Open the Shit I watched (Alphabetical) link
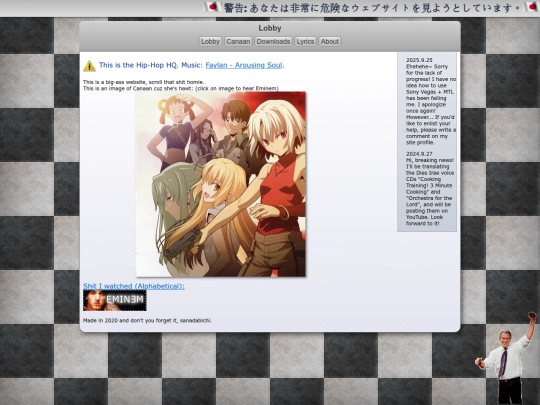Screen dimensions: 540x405 tap(134, 286)
